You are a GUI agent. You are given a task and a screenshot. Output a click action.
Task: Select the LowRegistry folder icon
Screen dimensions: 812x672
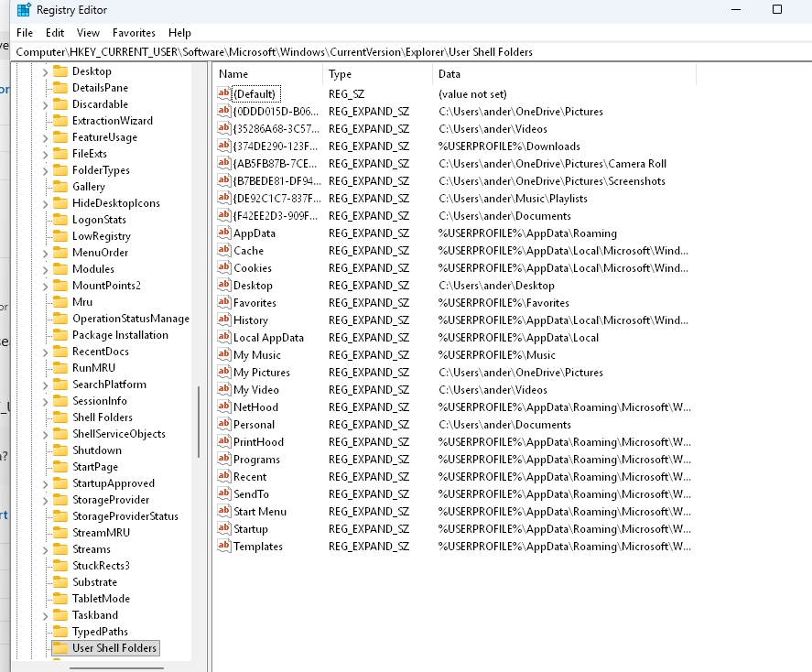(60, 236)
